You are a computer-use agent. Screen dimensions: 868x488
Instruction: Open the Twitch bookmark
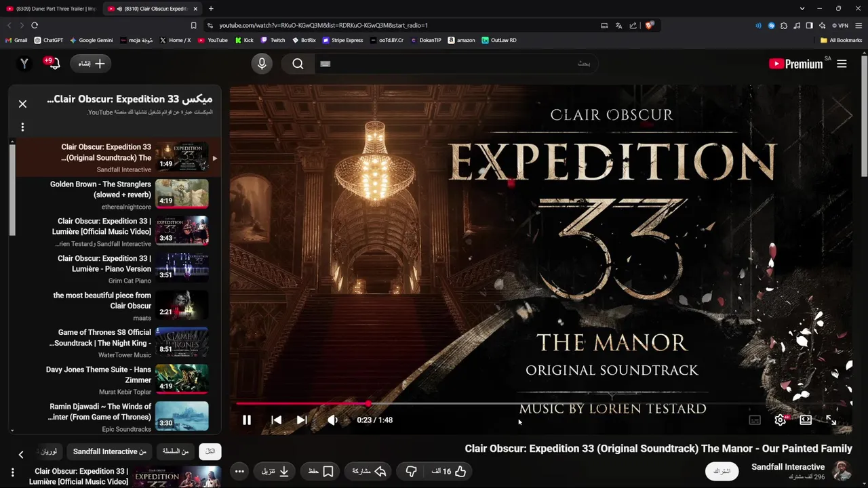tap(273, 40)
